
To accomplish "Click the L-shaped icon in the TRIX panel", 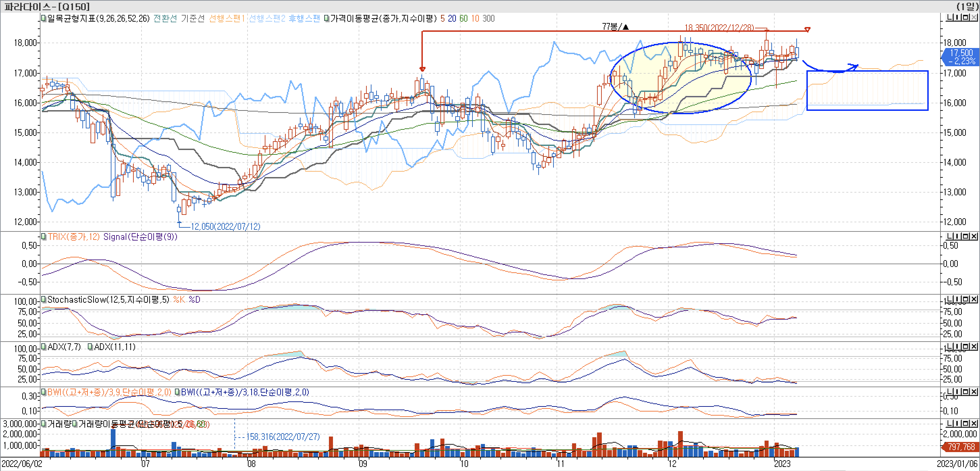I will (x=950, y=237).
